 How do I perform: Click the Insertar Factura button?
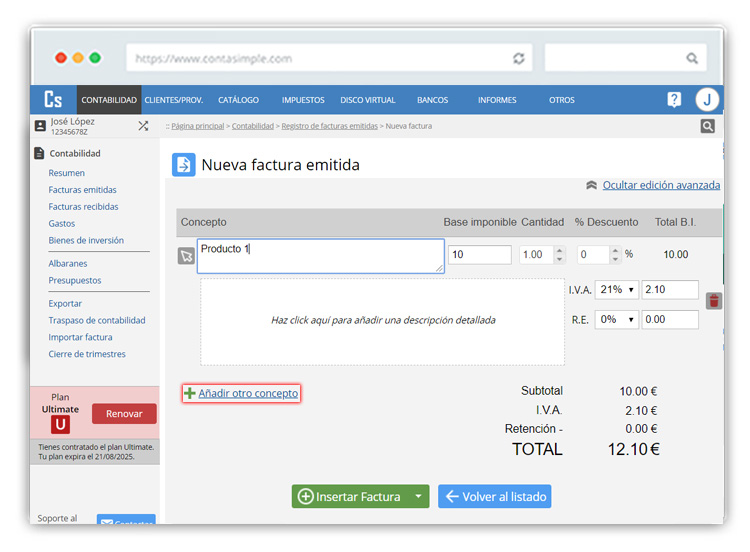(349, 497)
